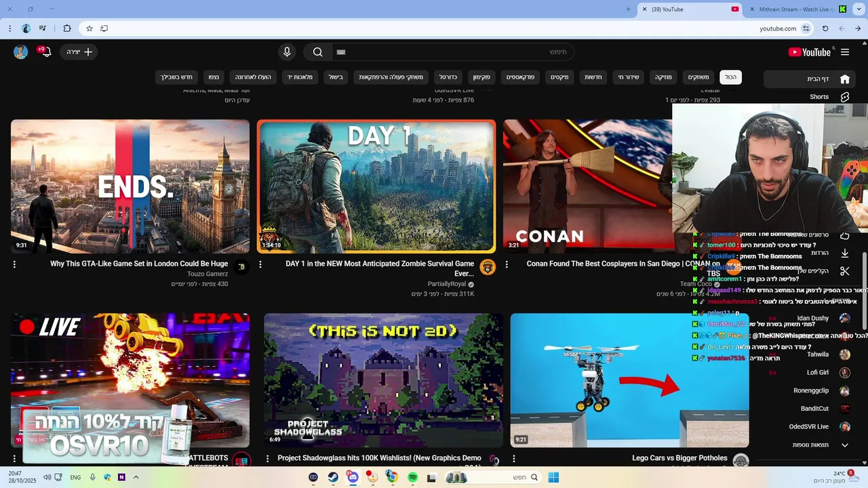Show hidden system tray icons

(x=136, y=477)
